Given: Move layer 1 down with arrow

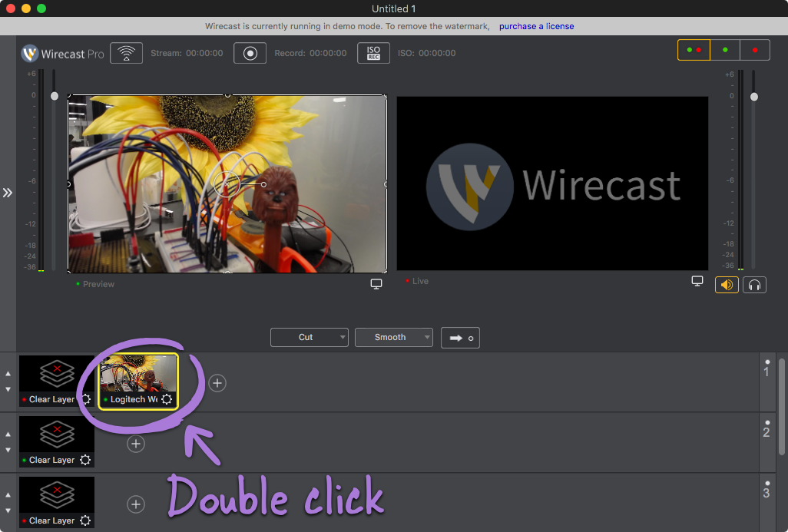Looking at the screenshot, I should tap(8, 389).
